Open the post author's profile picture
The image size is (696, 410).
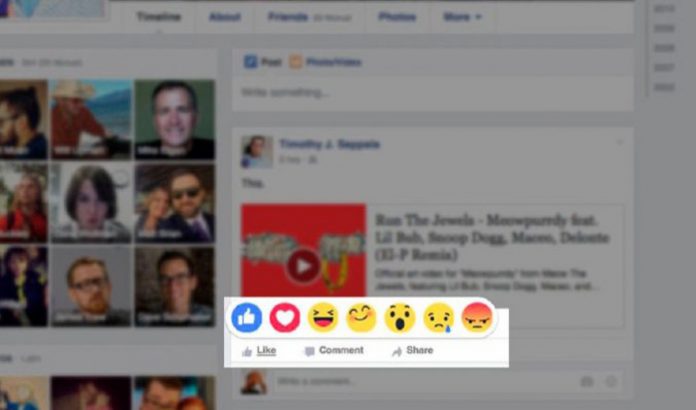point(257,152)
